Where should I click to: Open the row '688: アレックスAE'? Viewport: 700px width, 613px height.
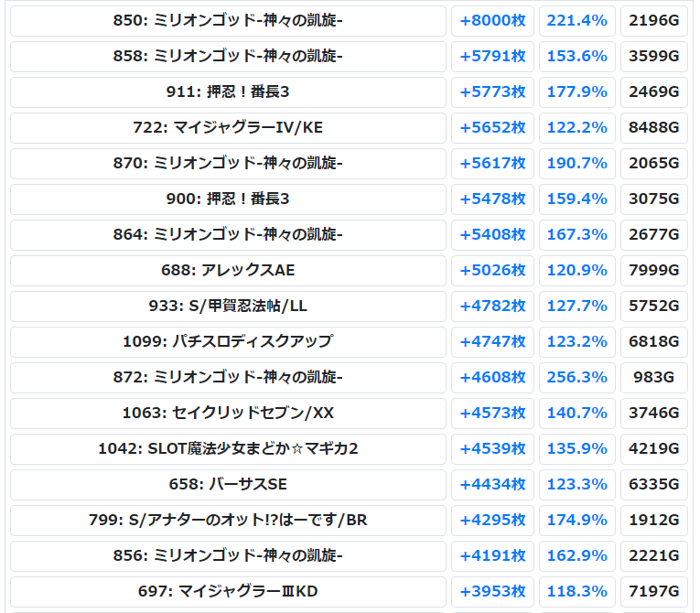point(228,271)
